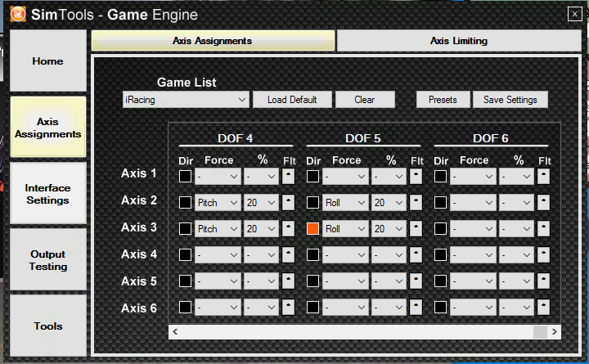589x364 pixels.
Task: Open Roll force dropdown for Axis 3 DOF 5
Action: click(345, 229)
